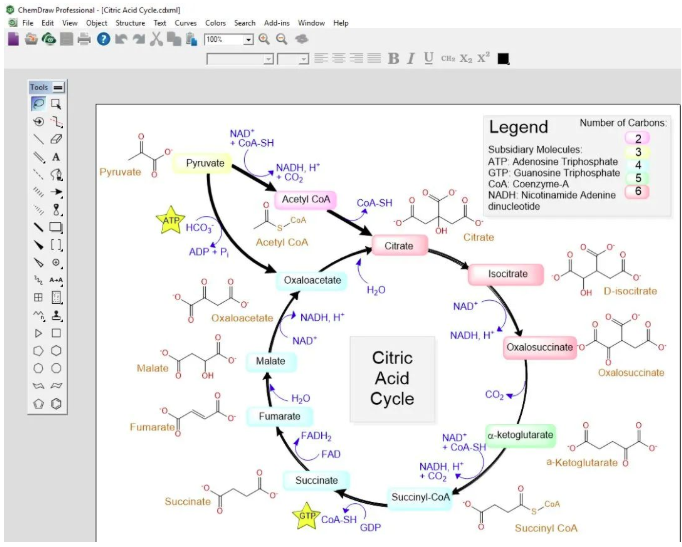
Task: Choose the Cyclopropane ring tool
Action: click(x=38, y=334)
